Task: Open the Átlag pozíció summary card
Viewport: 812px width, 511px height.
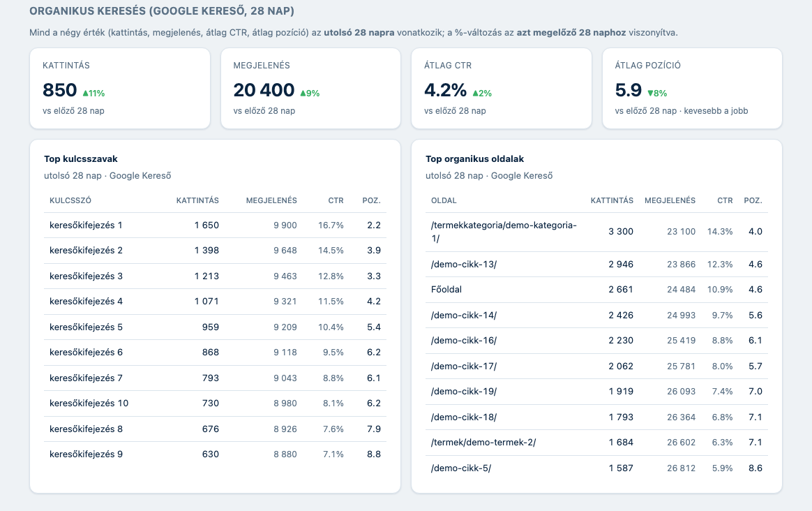Action: 693,88
